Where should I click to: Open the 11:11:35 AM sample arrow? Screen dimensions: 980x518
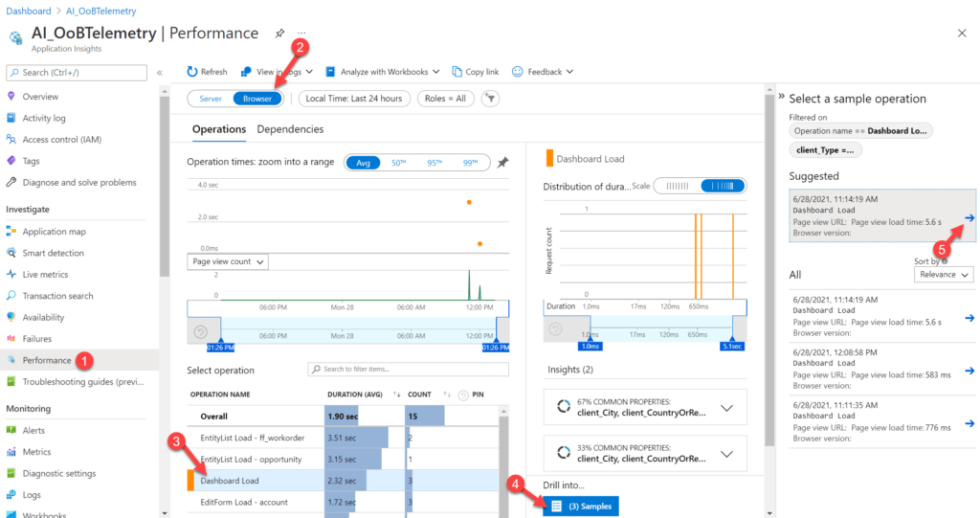click(969, 423)
